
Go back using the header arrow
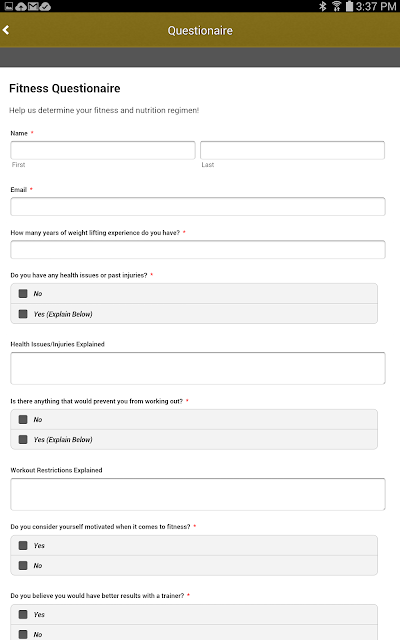(6, 30)
